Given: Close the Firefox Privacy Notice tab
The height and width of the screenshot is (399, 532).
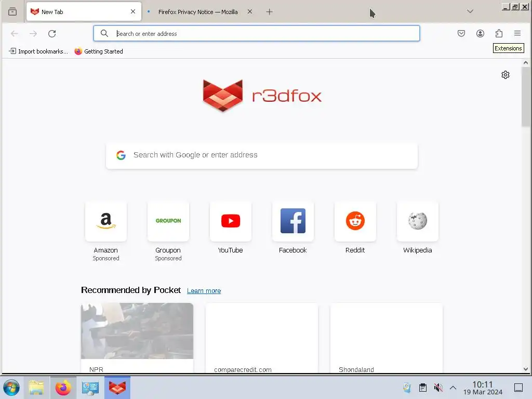Looking at the screenshot, I should pyautogui.click(x=250, y=11).
